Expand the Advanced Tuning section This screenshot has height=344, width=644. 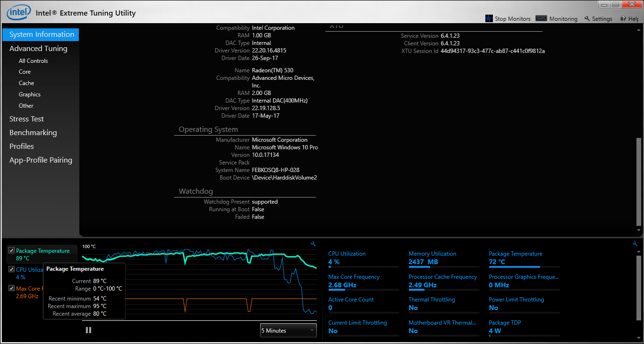pyautogui.click(x=38, y=49)
